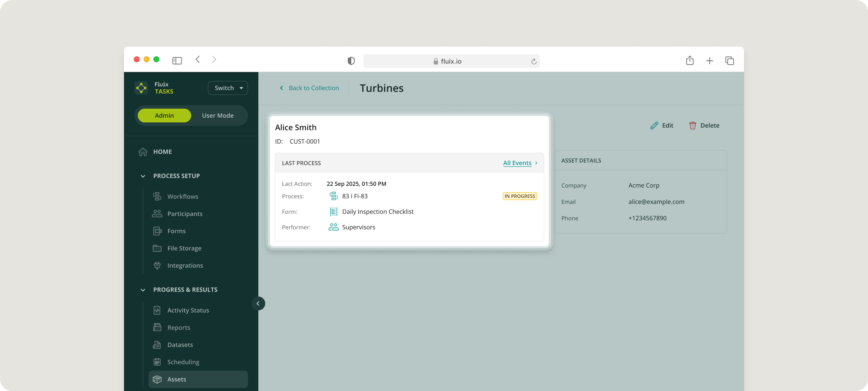This screenshot has width=868, height=391.
Task: Click the All Events link
Action: (x=517, y=163)
